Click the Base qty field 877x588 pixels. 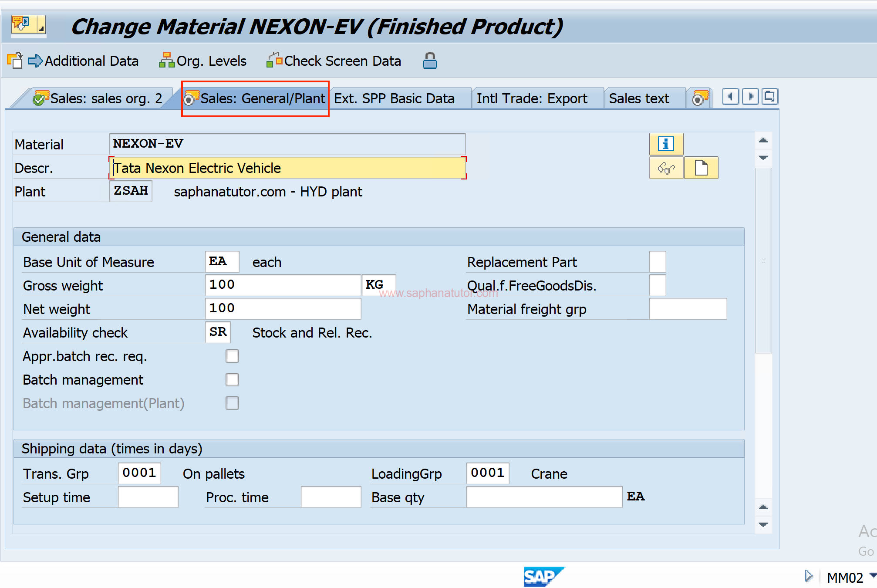click(544, 497)
